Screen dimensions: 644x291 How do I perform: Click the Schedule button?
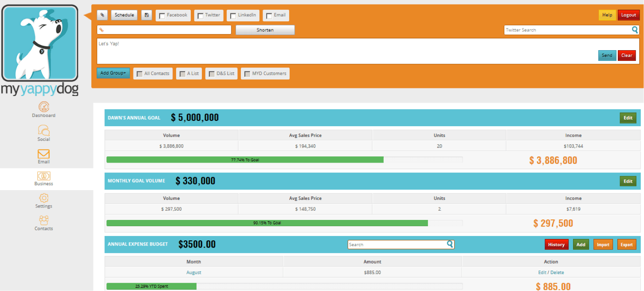[124, 15]
